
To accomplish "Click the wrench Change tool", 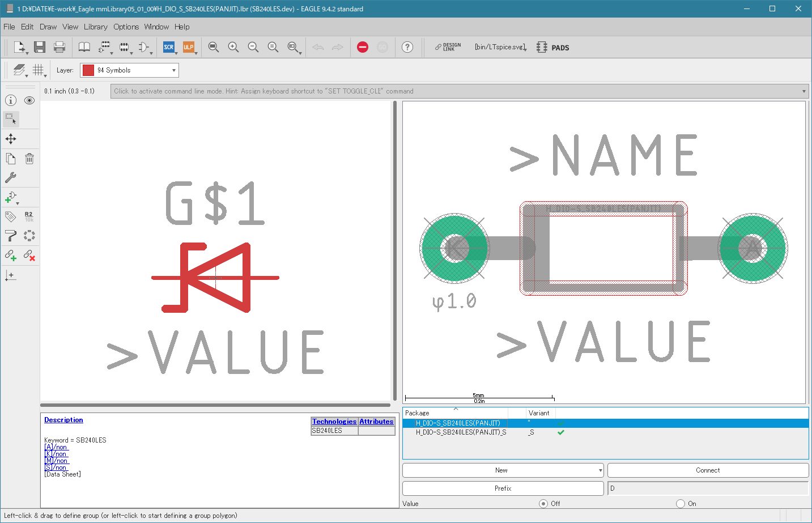I will coord(11,177).
